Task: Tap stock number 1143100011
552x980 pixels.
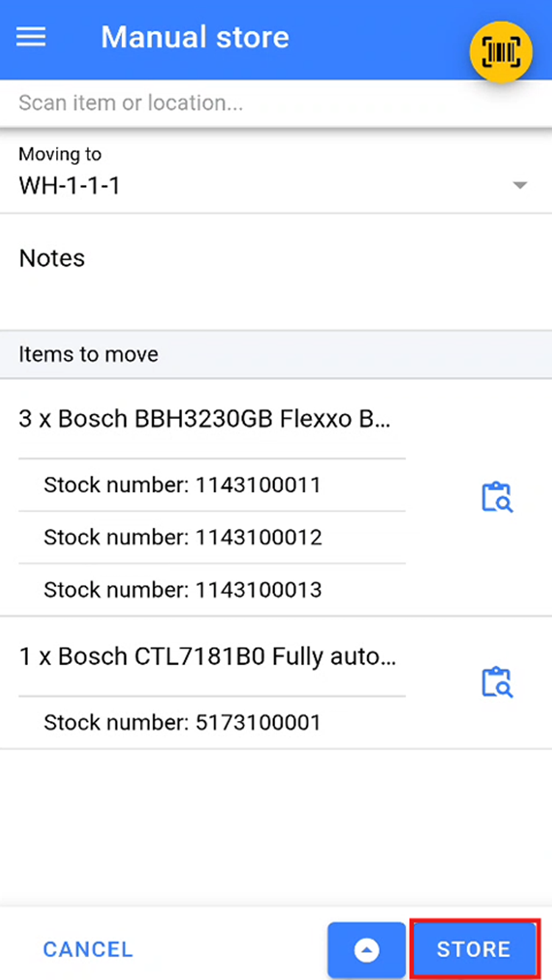Action: coord(182,484)
